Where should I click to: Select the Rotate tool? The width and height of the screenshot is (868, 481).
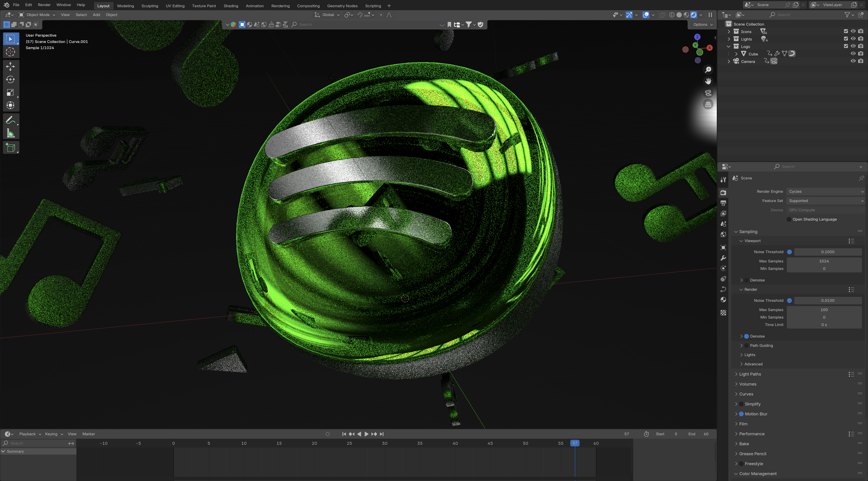(x=10, y=80)
